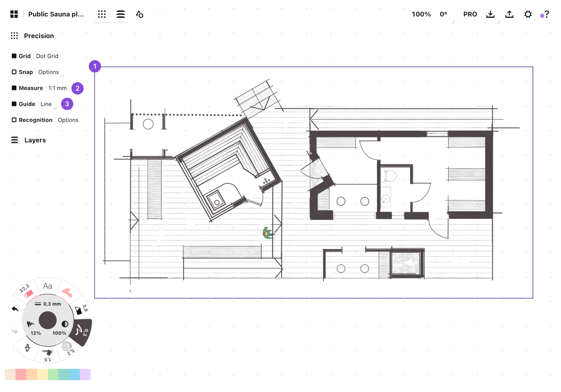561x392 pixels.
Task: Click the Export upload icon
Action: 509,14
